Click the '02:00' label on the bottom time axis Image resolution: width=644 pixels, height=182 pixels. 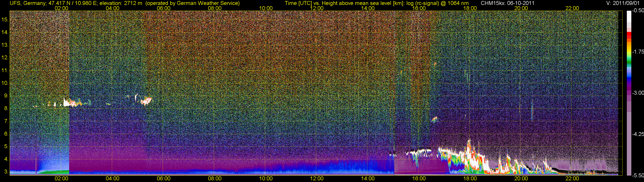click(61, 179)
